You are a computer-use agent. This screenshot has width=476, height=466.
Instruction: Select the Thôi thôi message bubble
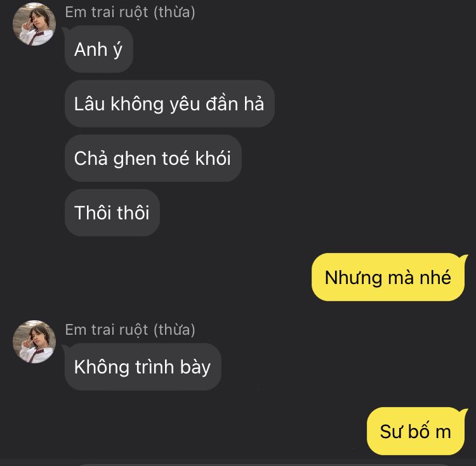pos(112,213)
